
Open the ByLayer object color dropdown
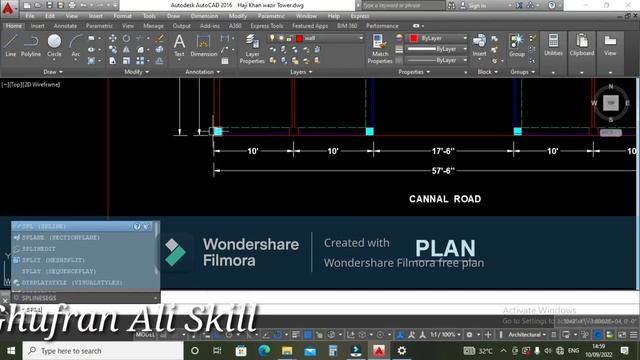(x=438, y=38)
